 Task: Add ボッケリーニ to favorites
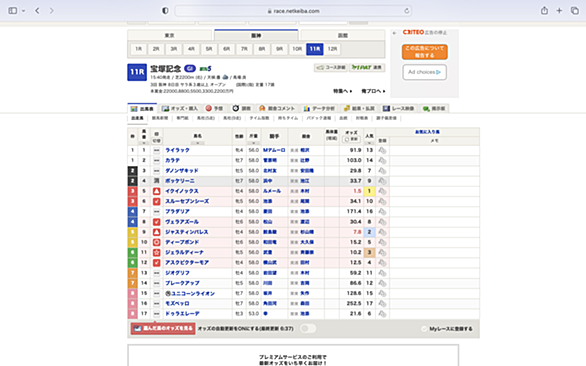382,181
